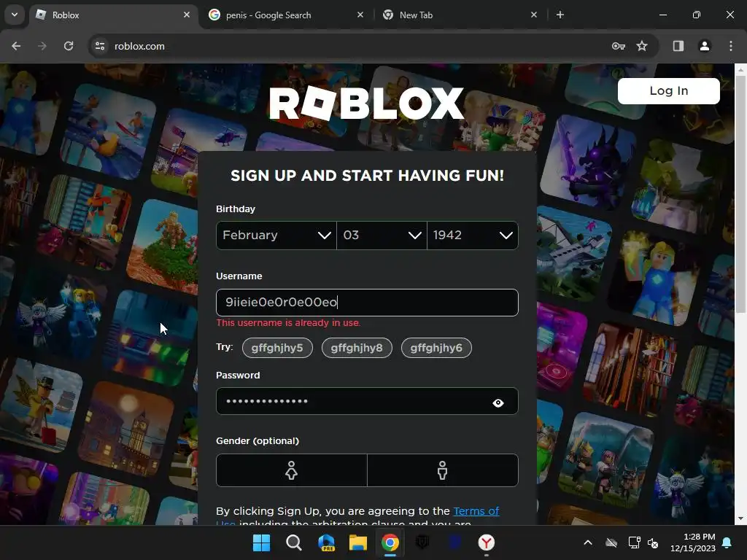Open the taskbar clock and date

pyautogui.click(x=693, y=542)
